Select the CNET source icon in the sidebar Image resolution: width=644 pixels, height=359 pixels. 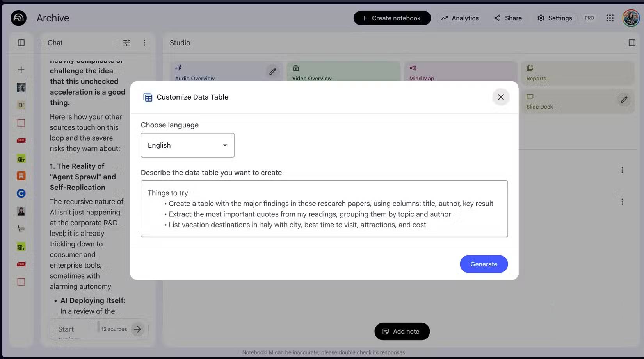click(x=21, y=193)
